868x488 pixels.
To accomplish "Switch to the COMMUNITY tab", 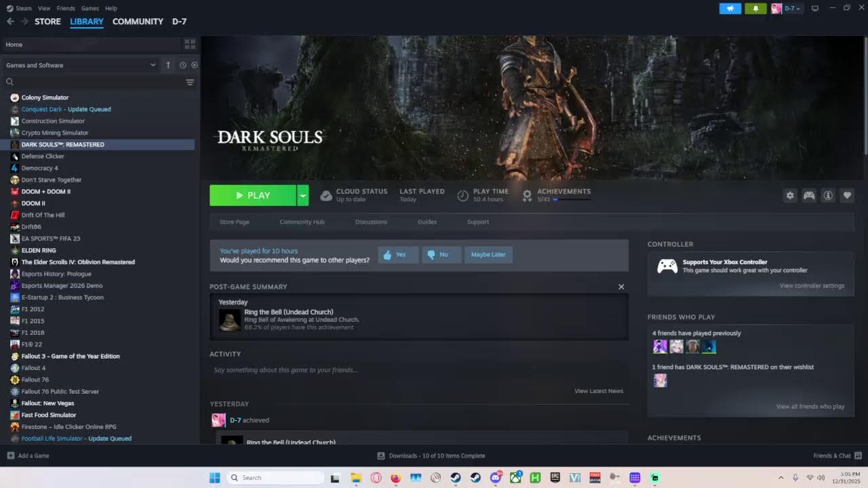I will click(138, 22).
